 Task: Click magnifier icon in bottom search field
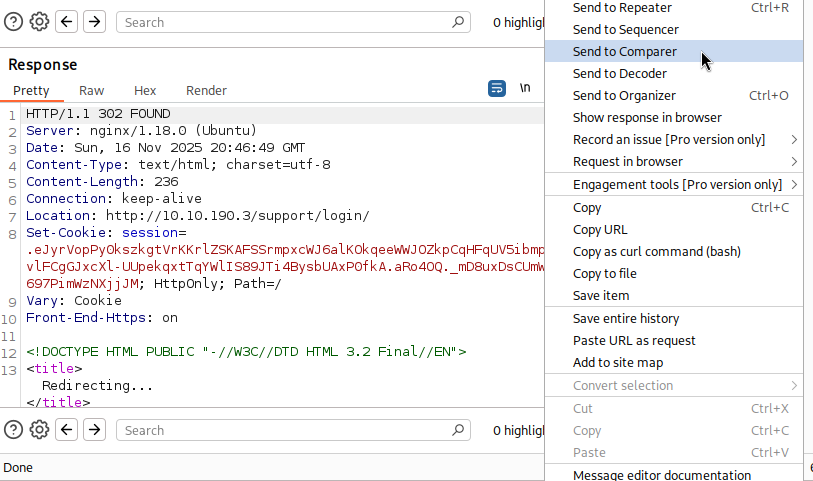pos(458,430)
